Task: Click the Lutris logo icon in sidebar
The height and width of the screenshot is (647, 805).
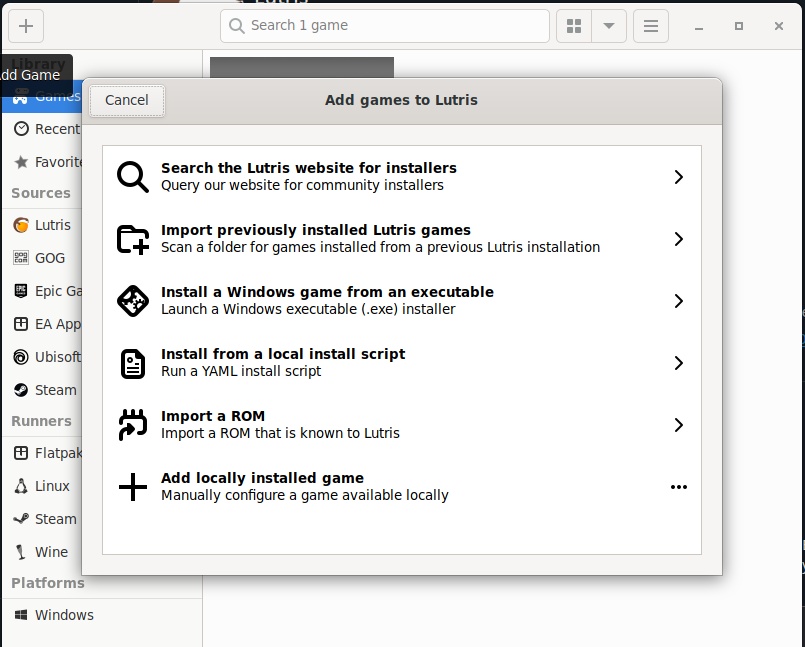Action: coord(21,225)
